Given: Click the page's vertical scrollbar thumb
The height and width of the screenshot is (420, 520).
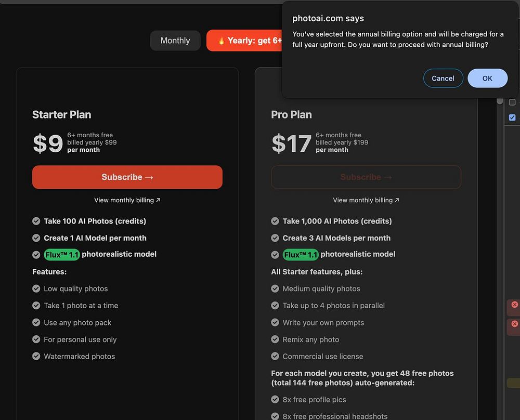Looking at the screenshot, I should (x=500, y=101).
